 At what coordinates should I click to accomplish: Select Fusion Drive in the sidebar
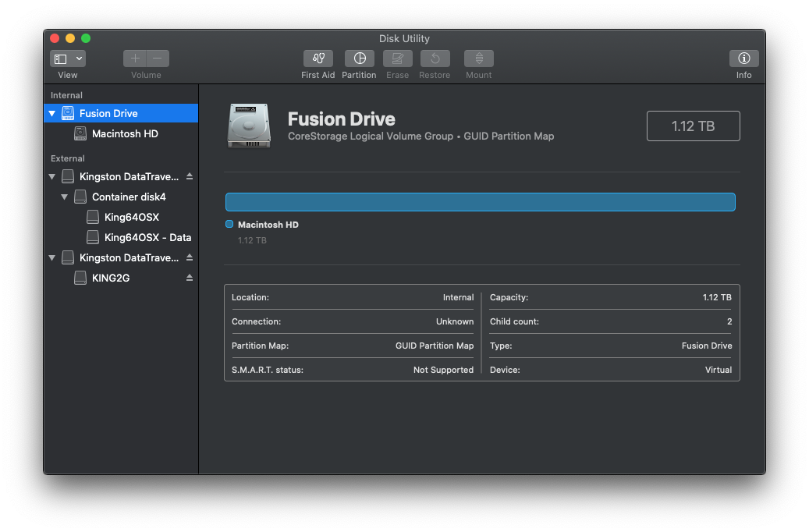pos(121,114)
